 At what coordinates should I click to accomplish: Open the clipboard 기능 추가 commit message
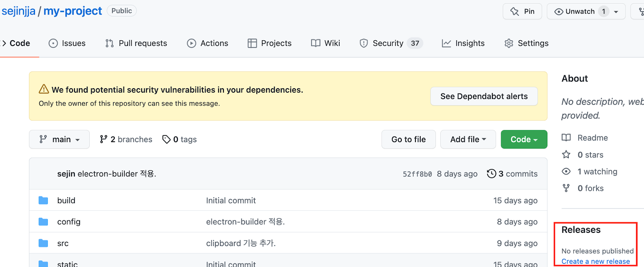tap(241, 243)
